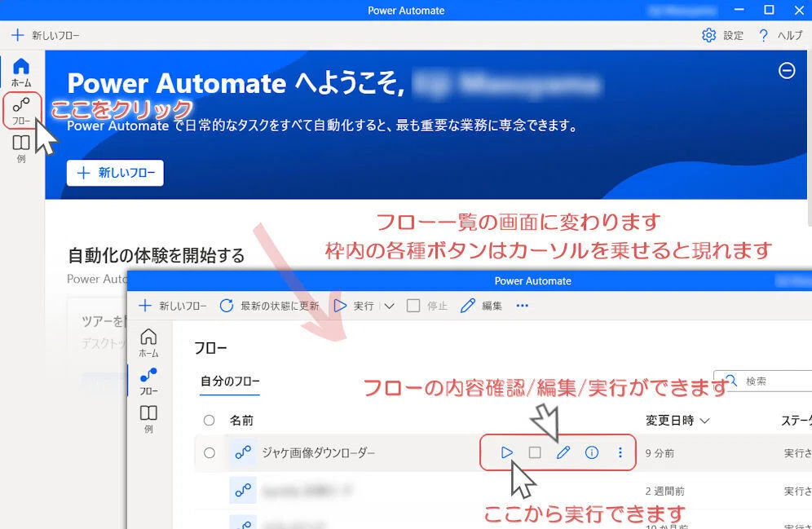Click 新しいフロー in back window top bar
This screenshot has height=529, width=812.
[46, 35]
